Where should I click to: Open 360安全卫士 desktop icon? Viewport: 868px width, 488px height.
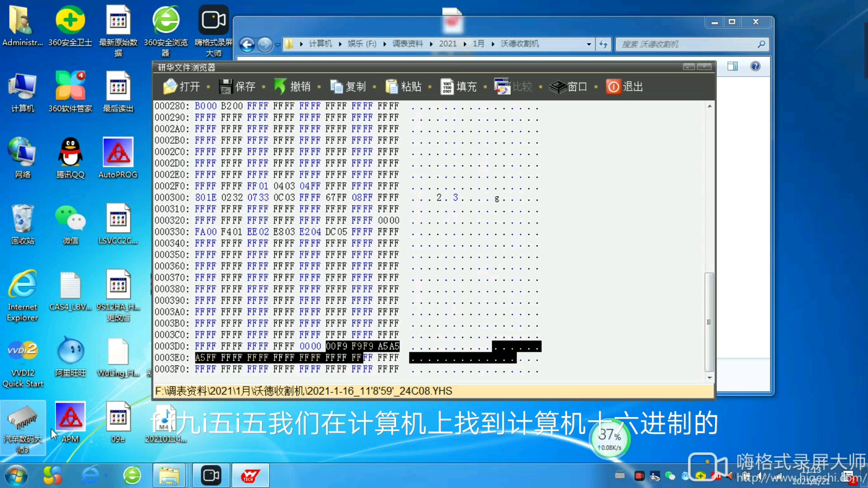tap(70, 26)
